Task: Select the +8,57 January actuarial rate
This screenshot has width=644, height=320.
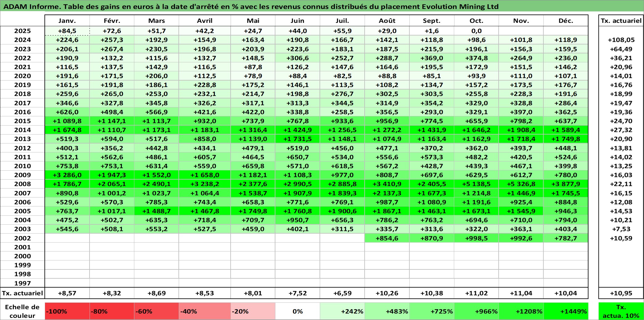Action: pyautogui.click(x=67, y=293)
